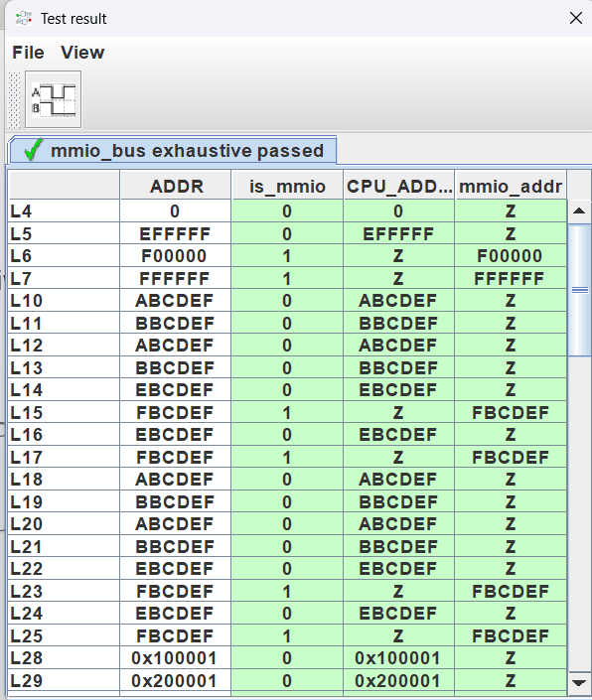Select CPU_ADDR Z cell in row L23

click(x=398, y=590)
